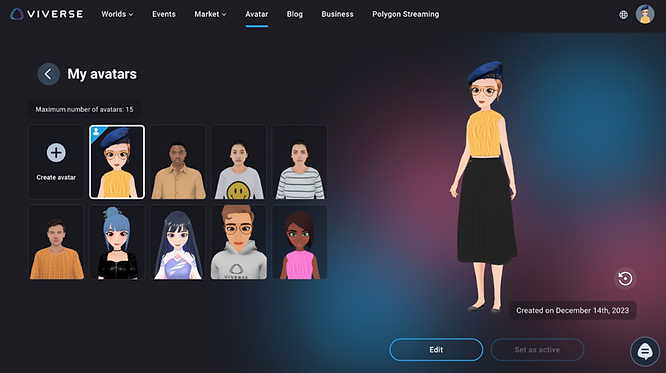Switch to the Avatar tab
666x373 pixels.
(x=257, y=14)
